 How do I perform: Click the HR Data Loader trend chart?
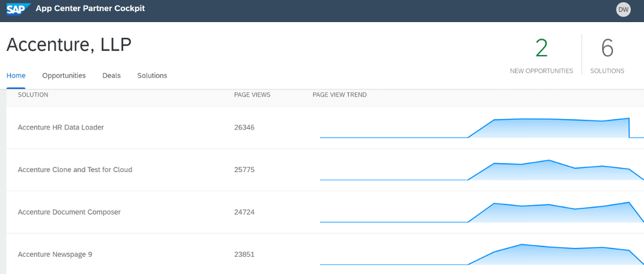coord(482,128)
